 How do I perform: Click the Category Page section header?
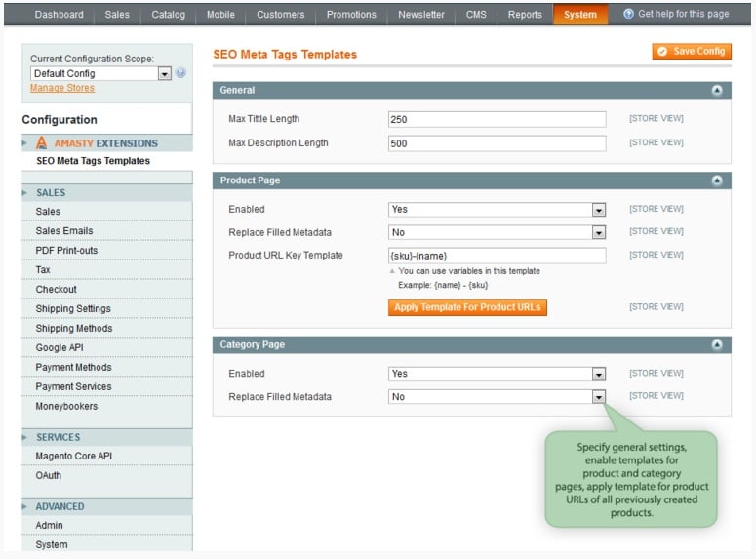point(471,344)
